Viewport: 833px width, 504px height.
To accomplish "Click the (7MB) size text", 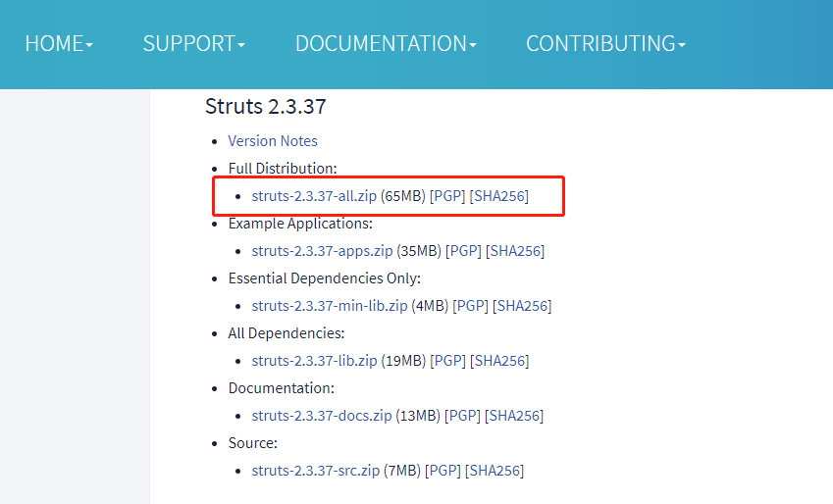I will pyautogui.click(x=402, y=471).
